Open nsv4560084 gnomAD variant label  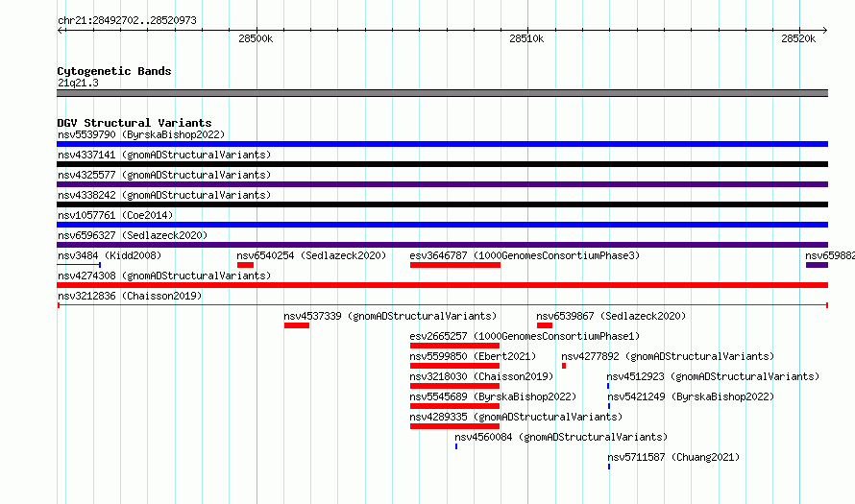561,437
